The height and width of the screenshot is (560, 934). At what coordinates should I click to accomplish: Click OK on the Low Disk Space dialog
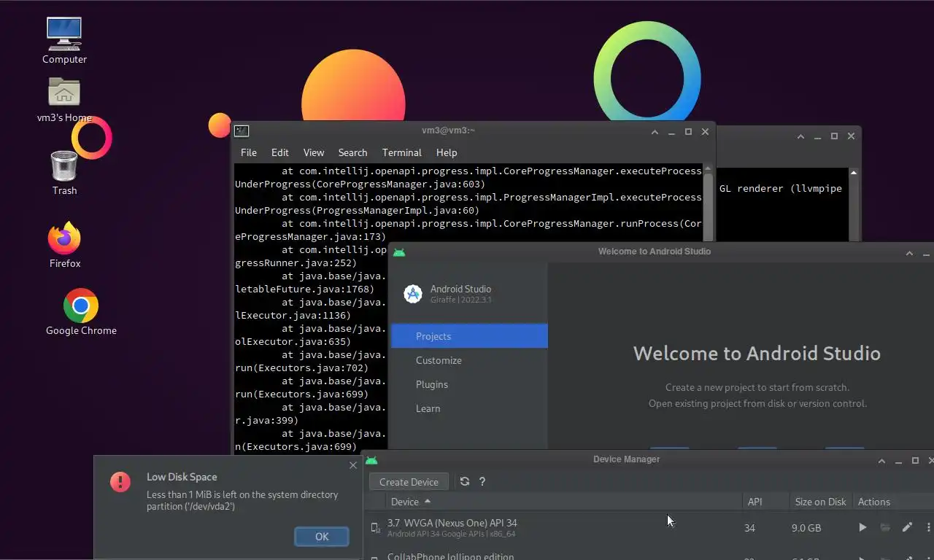coord(322,537)
